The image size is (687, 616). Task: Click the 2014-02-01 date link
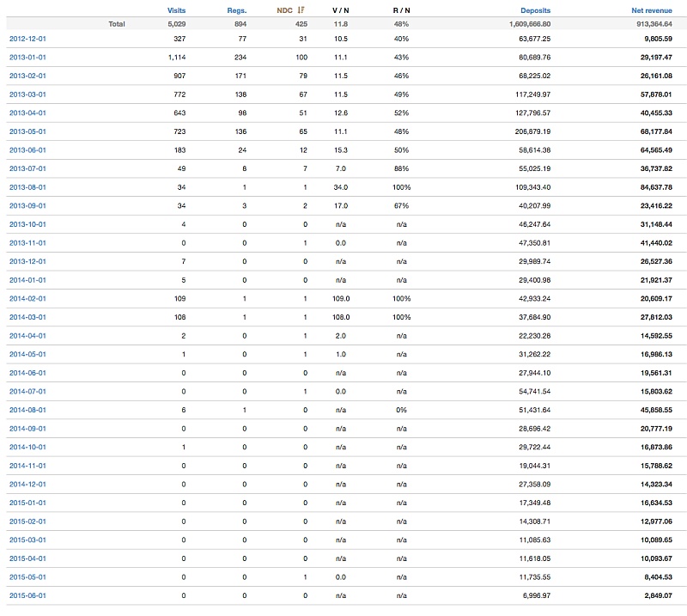coord(27,298)
